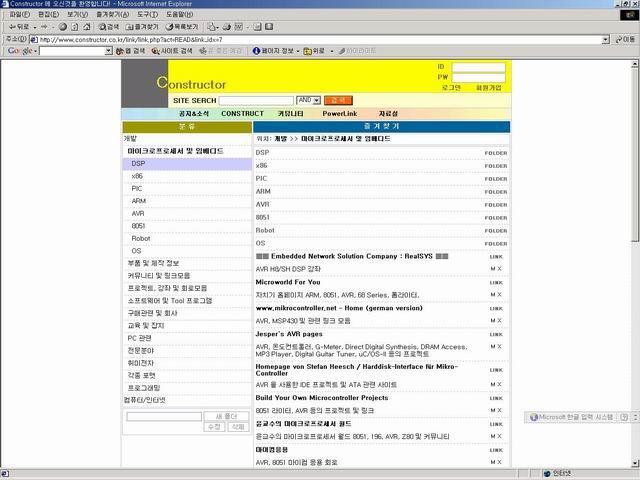Screen dimensions: 640x480
Task: Open the CONSTRUCT navigation tab
Action: click(242, 113)
